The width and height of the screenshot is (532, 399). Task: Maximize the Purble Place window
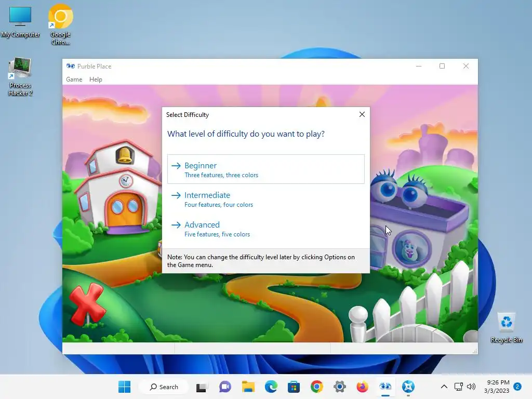[x=442, y=66]
